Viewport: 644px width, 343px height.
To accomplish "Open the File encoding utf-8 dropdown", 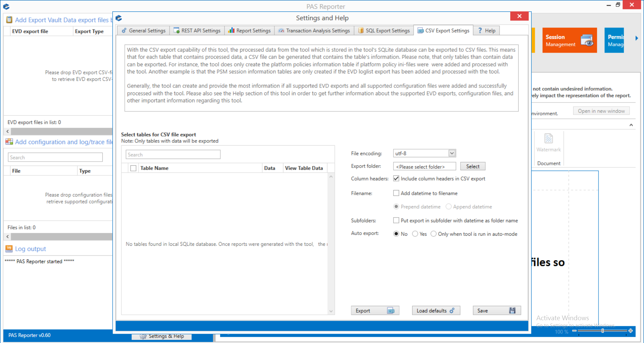I will tap(452, 153).
